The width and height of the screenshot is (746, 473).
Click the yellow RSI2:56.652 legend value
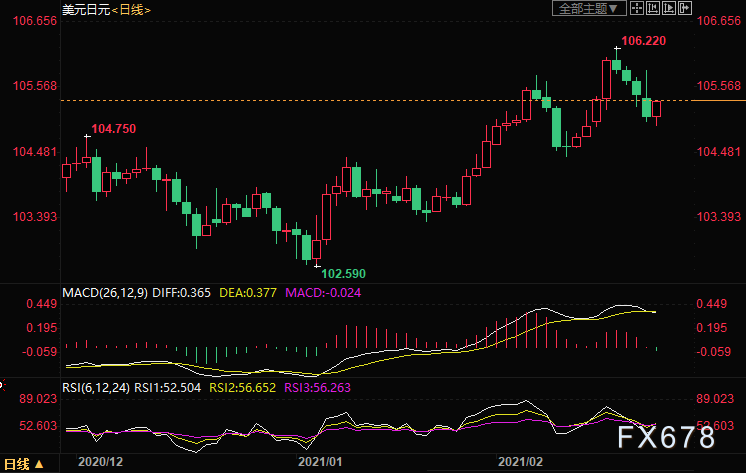(243, 388)
